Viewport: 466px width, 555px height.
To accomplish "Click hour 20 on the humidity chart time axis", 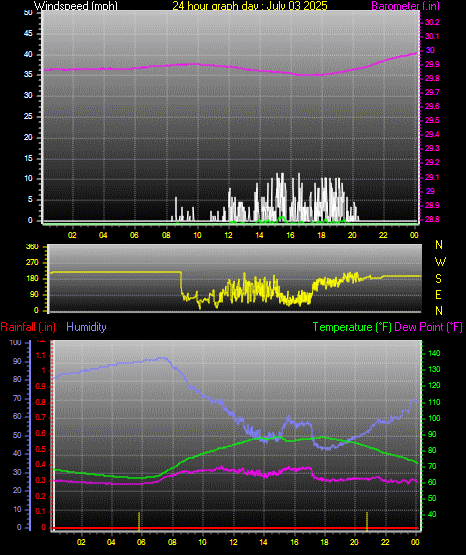I will click(x=354, y=542).
